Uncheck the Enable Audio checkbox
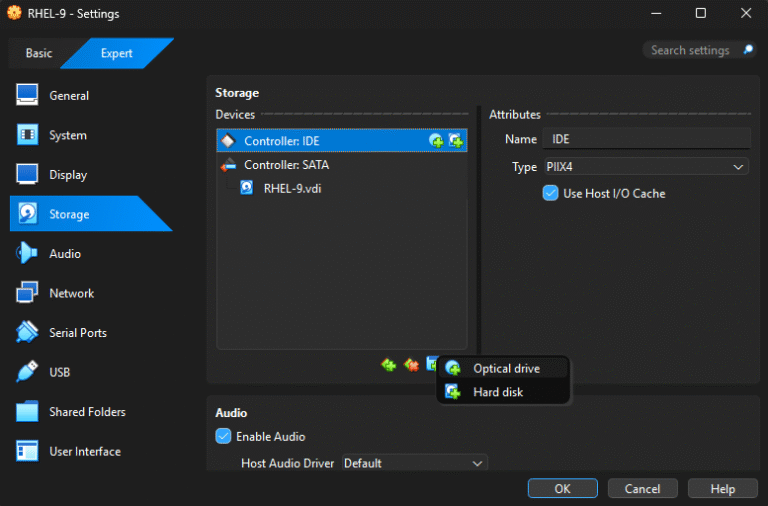The image size is (768, 506). [223, 436]
